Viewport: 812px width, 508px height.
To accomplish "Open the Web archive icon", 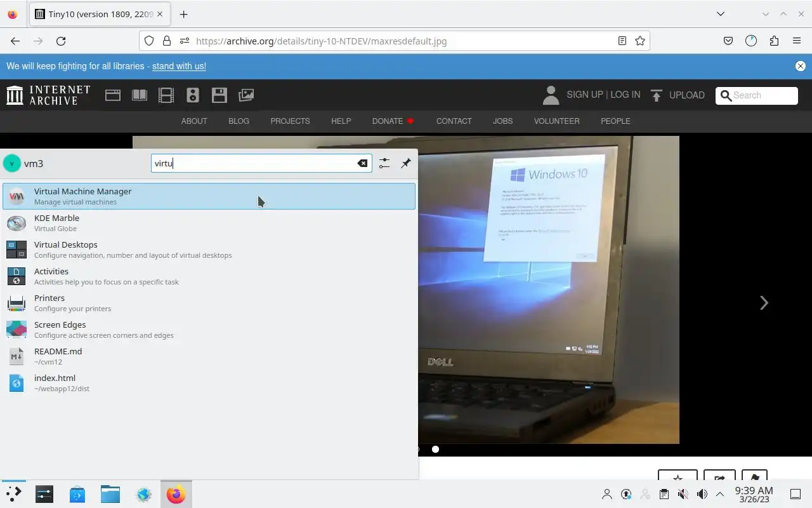I will pos(113,95).
